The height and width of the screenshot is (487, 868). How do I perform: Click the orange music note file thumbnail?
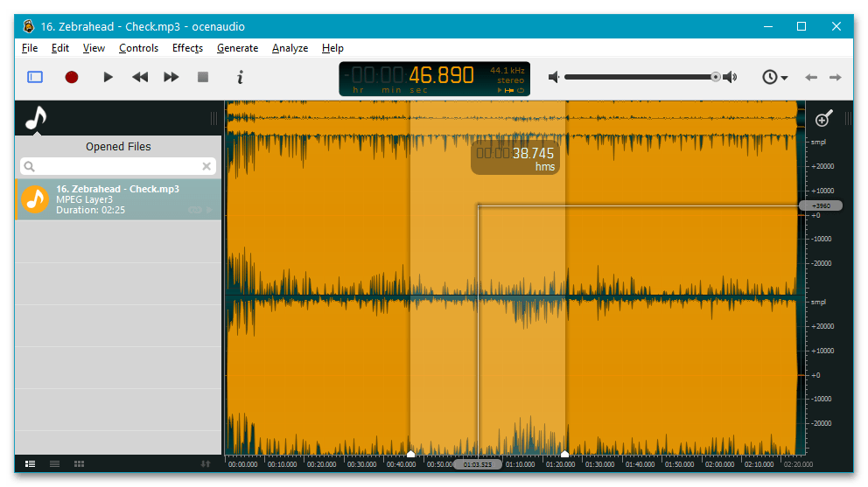pyautogui.click(x=35, y=199)
